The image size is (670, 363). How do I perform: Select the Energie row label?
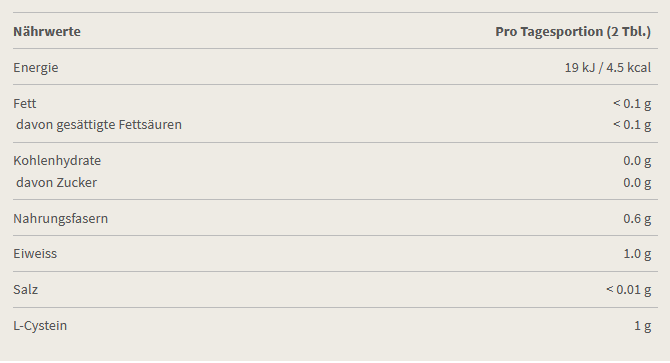tap(36, 68)
